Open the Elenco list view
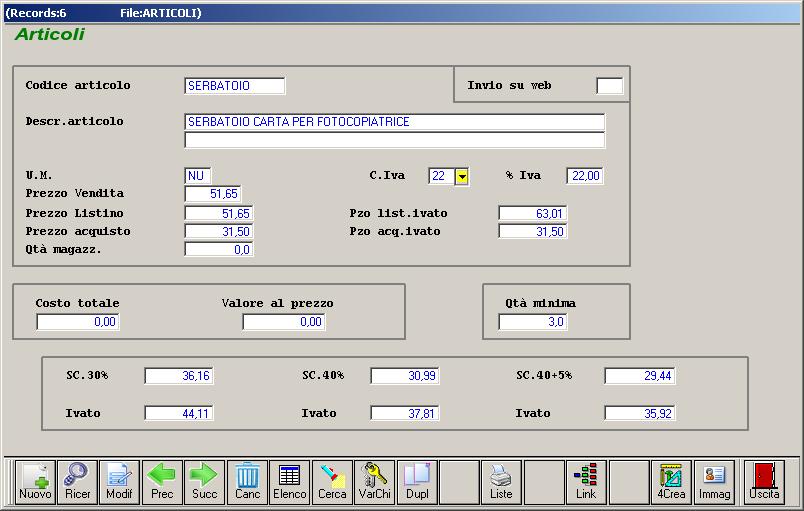 click(290, 482)
